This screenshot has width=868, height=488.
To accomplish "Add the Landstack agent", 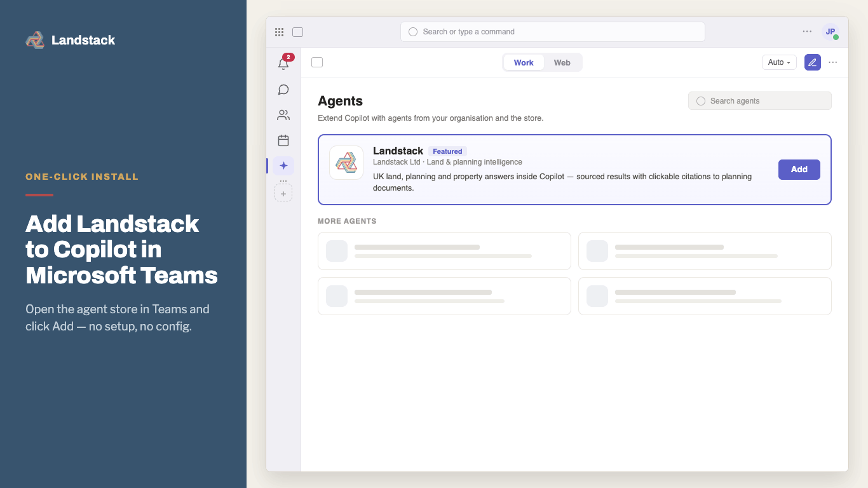I will 799,170.
